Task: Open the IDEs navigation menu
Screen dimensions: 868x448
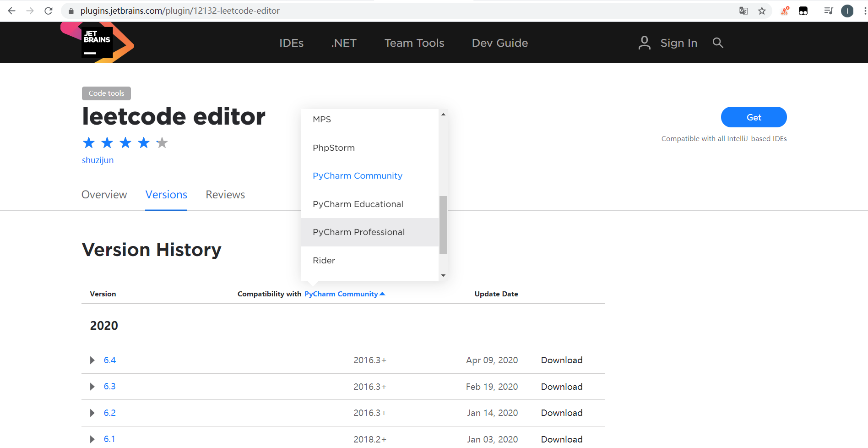Action: [x=292, y=43]
